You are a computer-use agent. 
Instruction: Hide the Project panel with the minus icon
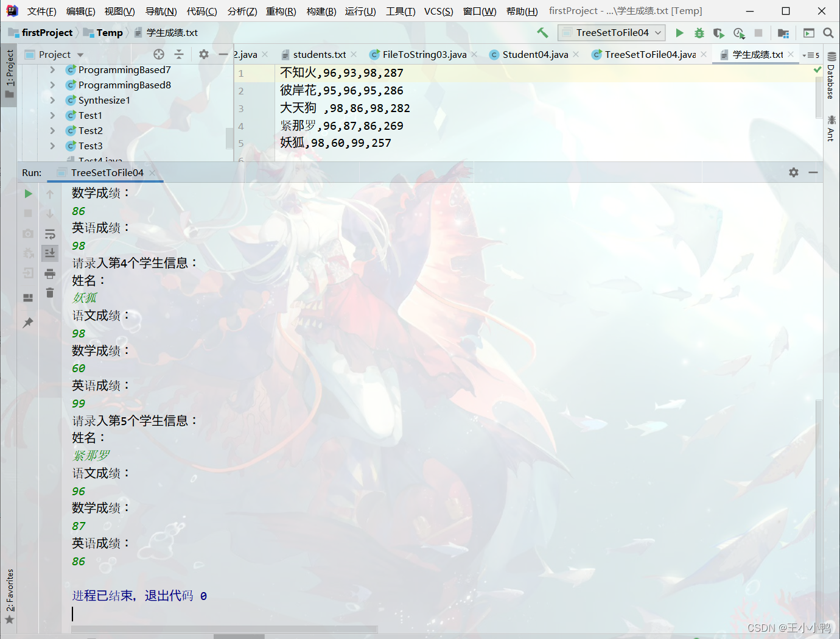click(x=223, y=54)
